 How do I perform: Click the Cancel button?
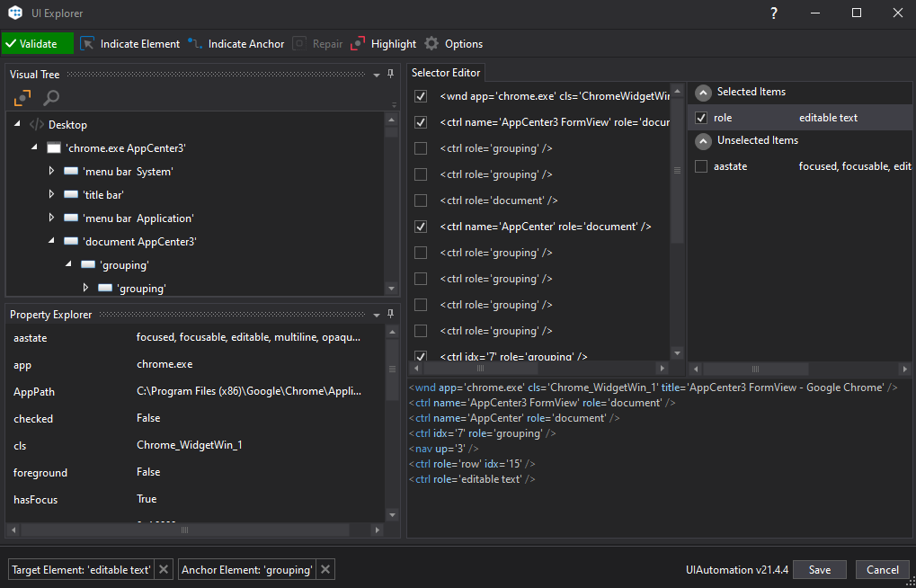[882, 569]
